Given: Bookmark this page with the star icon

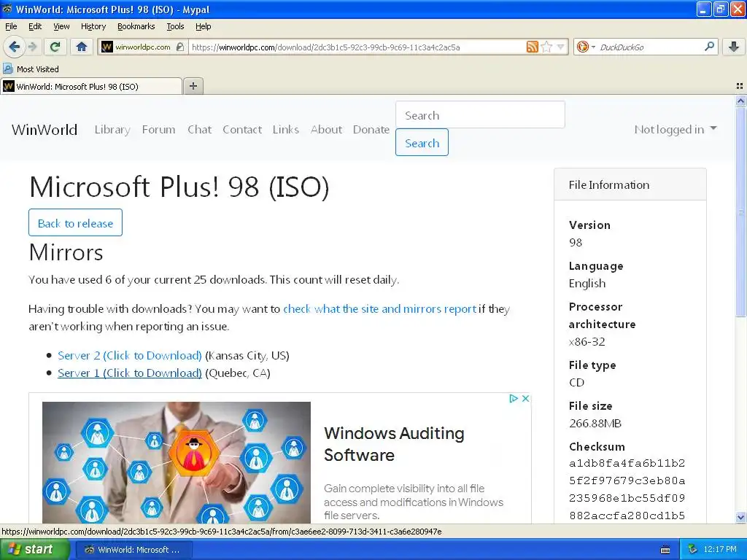Looking at the screenshot, I should pos(546,47).
